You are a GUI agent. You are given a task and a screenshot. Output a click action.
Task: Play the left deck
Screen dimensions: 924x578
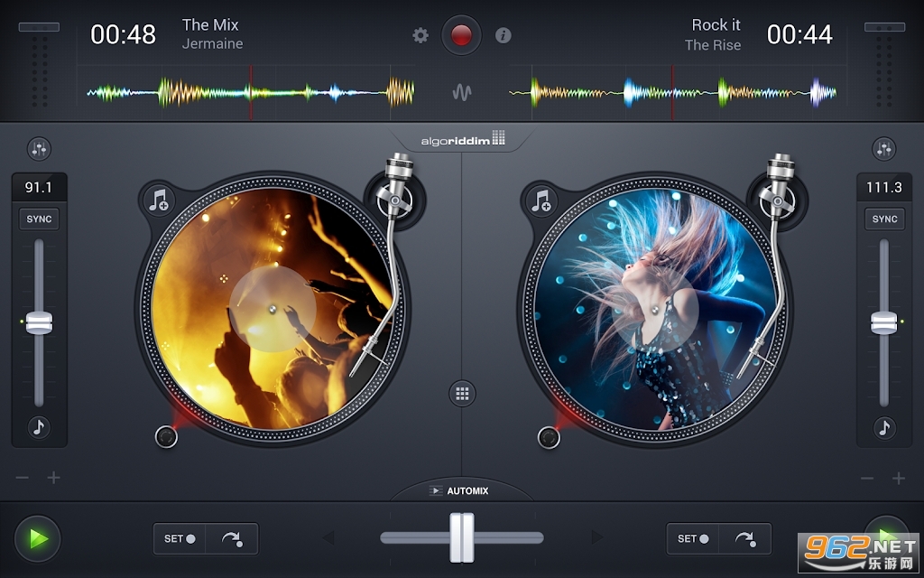pyautogui.click(x=37, y=538)
